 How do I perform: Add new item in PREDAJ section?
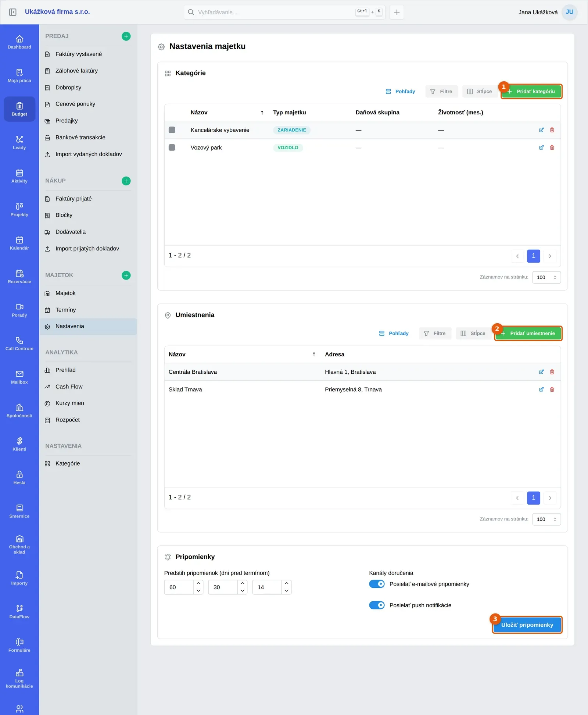pyautogui.click(x=126, y=36)
